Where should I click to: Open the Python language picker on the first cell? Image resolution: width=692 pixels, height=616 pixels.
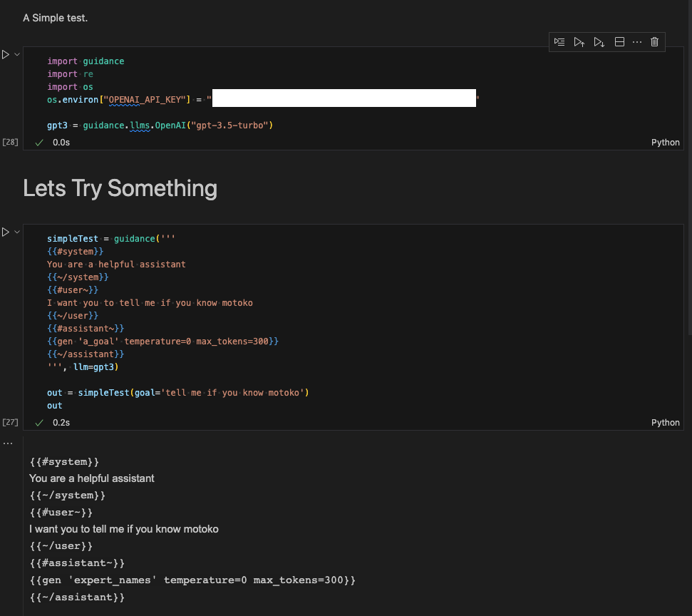[665, 142]
